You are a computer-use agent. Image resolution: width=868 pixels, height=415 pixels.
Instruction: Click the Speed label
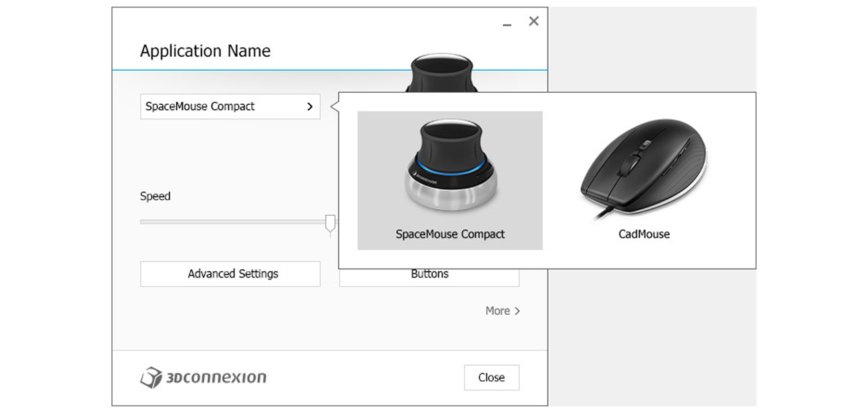(155, 196)
